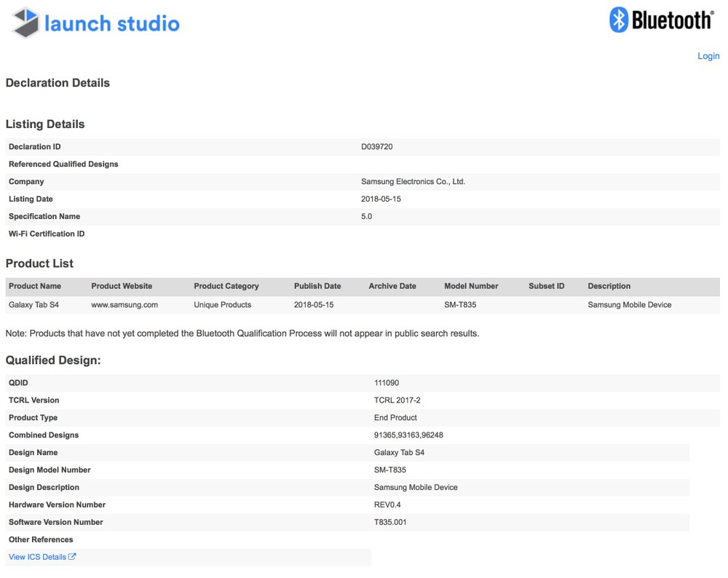The image size is (728, 578).
Task: Select the listing date value in Listing Details
Action: tap(381, 199)
